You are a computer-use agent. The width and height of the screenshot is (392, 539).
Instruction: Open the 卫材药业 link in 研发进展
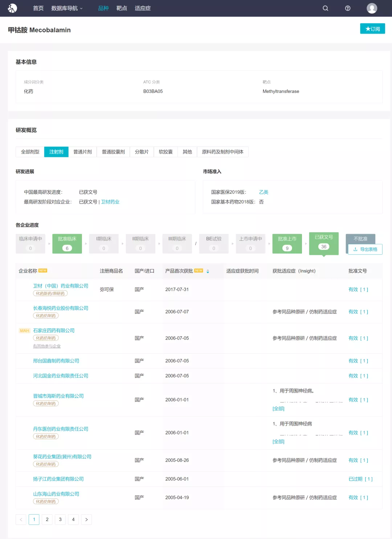point(110,202)
